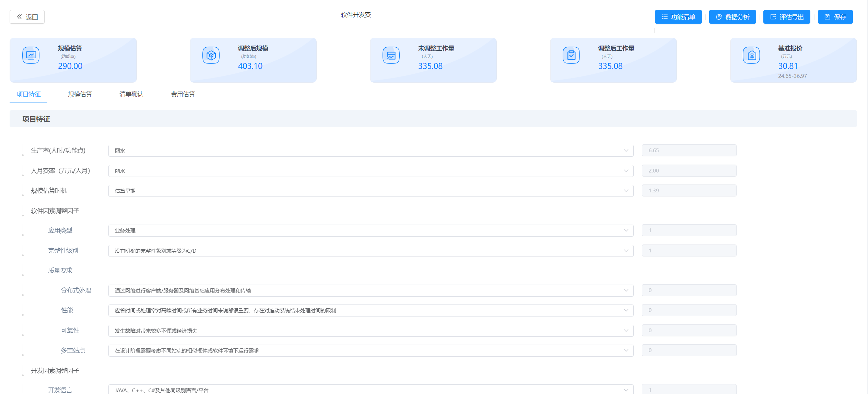Click the 分布式处理 factor value field
Screen dimensions: 868x394
689,290
